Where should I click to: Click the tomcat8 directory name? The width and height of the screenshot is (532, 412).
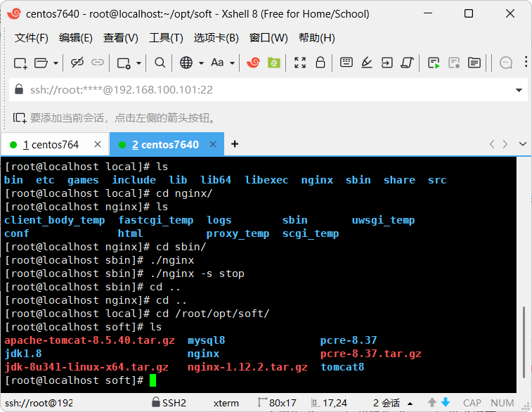(342, 367)
